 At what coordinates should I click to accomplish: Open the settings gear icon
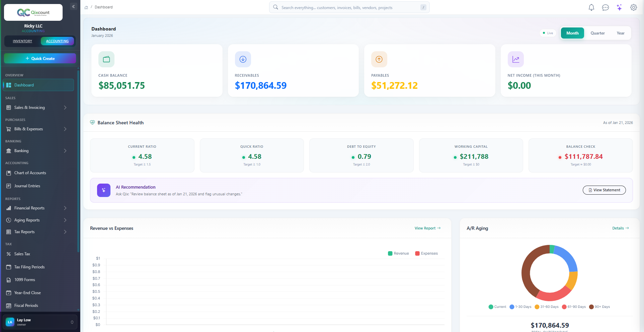point(633,7)
